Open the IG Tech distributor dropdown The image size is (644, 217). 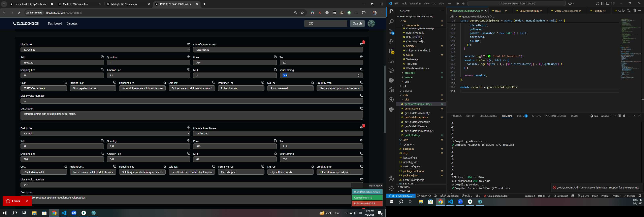(105, 134)
